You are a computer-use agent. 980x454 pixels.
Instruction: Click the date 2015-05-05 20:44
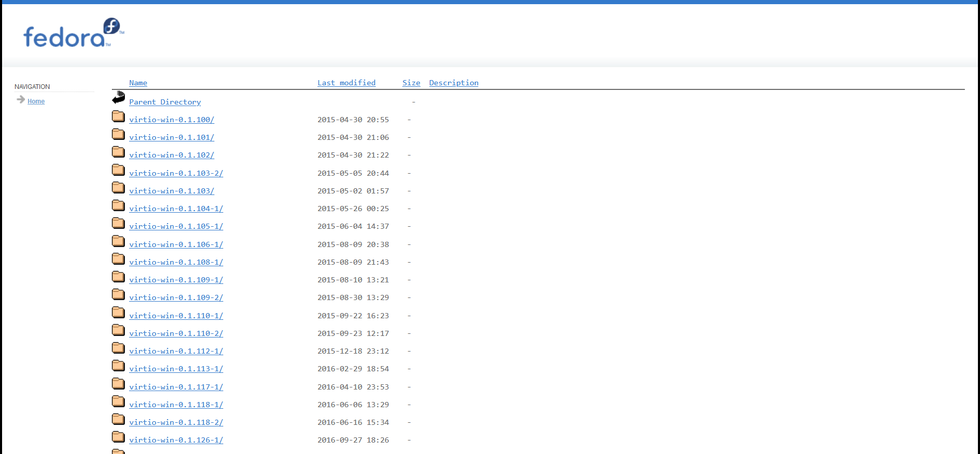pyautogui.click(x=353, y=173)
